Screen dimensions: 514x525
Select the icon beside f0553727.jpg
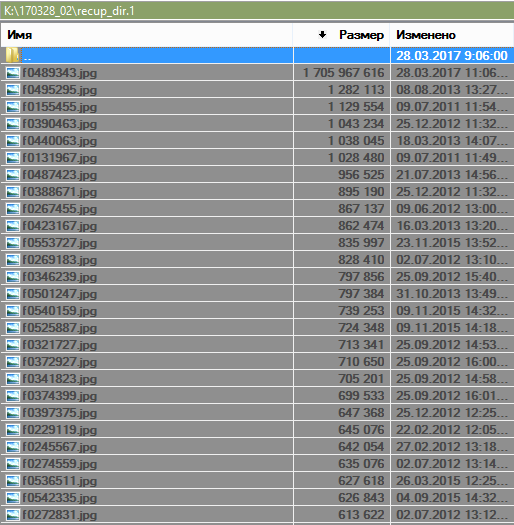tap(13, 243)
